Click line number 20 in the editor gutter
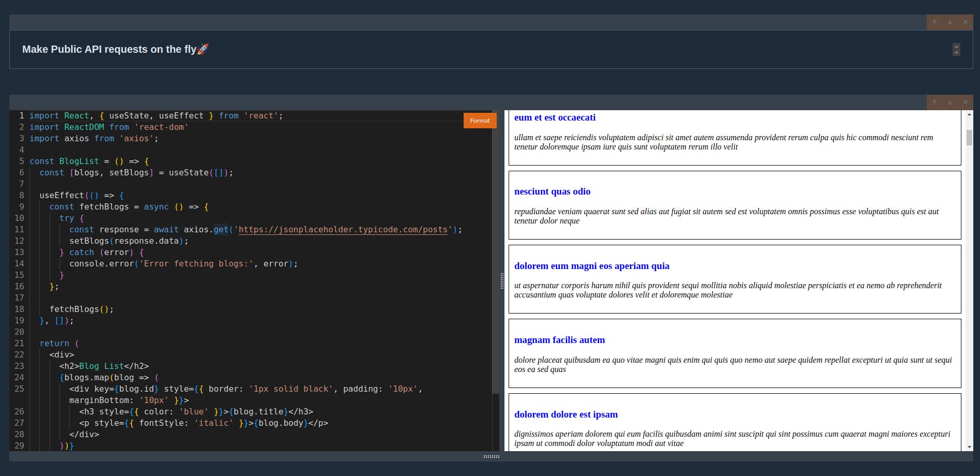Viewport: 980px width, 476px height. (19, 332)
